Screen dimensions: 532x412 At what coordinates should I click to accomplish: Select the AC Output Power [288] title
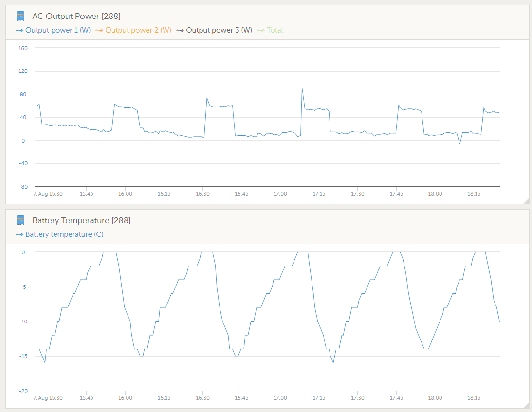tap(76, 16)
